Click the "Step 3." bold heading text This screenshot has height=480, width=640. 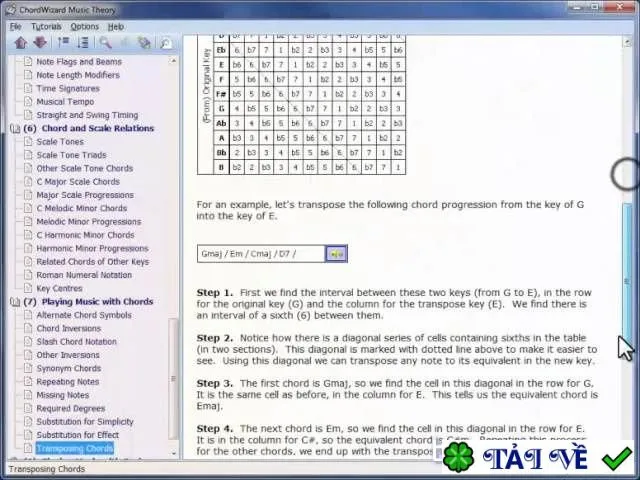coord(215,384)
